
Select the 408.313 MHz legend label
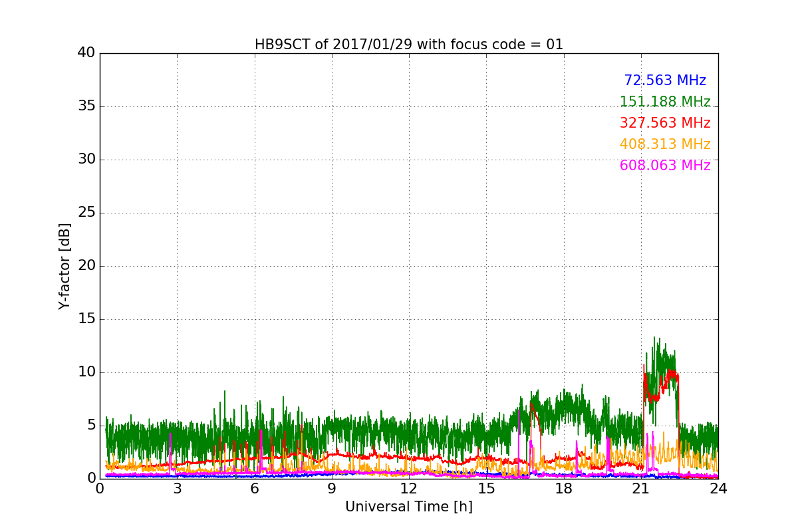(x=665, y=144)
